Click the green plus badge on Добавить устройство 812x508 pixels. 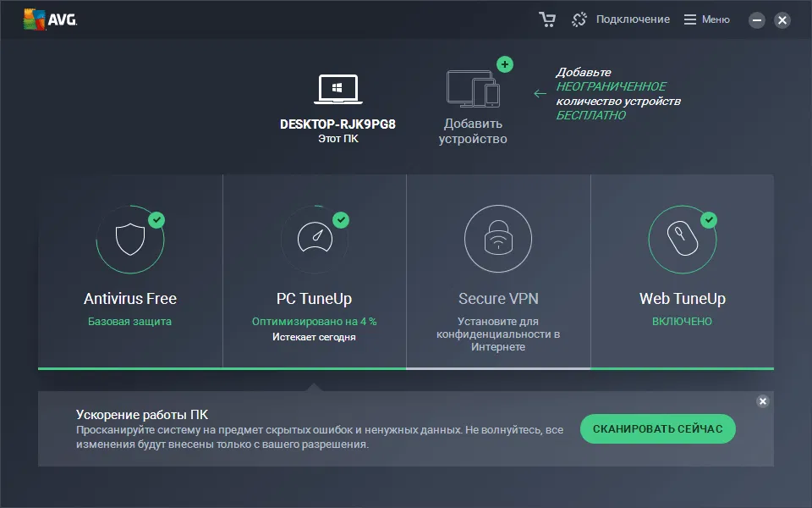point(505,63)
